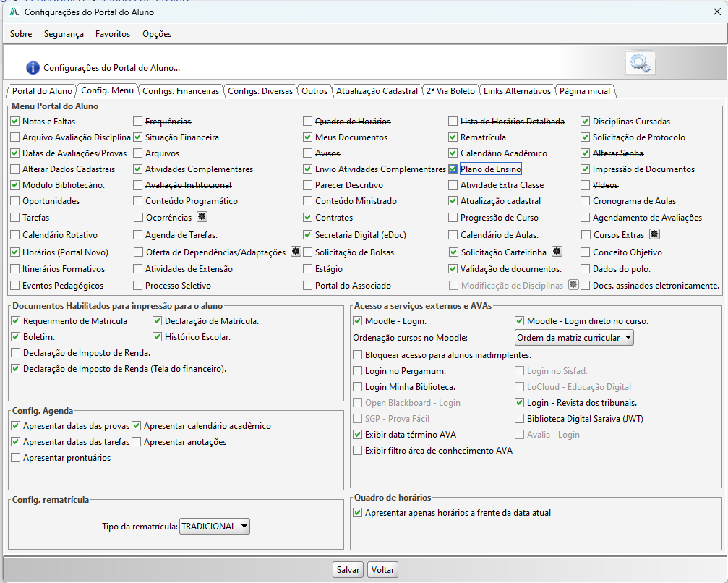
Task: Enable Login Minha Biblioteca checkbox
Action: [358, 386]
